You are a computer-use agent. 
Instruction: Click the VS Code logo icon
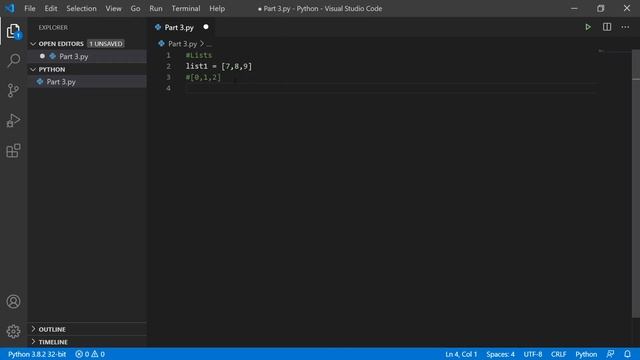(10, 8)
